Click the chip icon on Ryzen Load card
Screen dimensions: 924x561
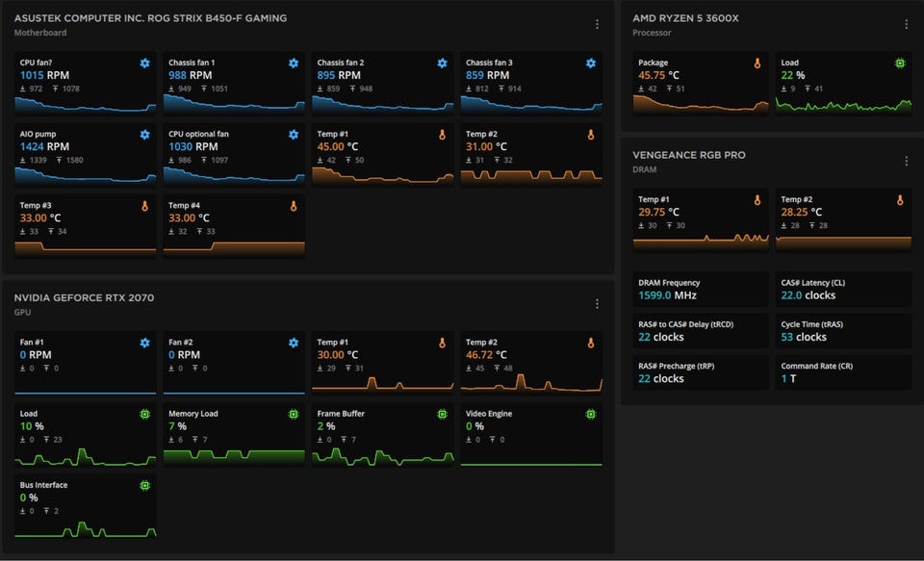pyautogui.click(x=900, y=64)
